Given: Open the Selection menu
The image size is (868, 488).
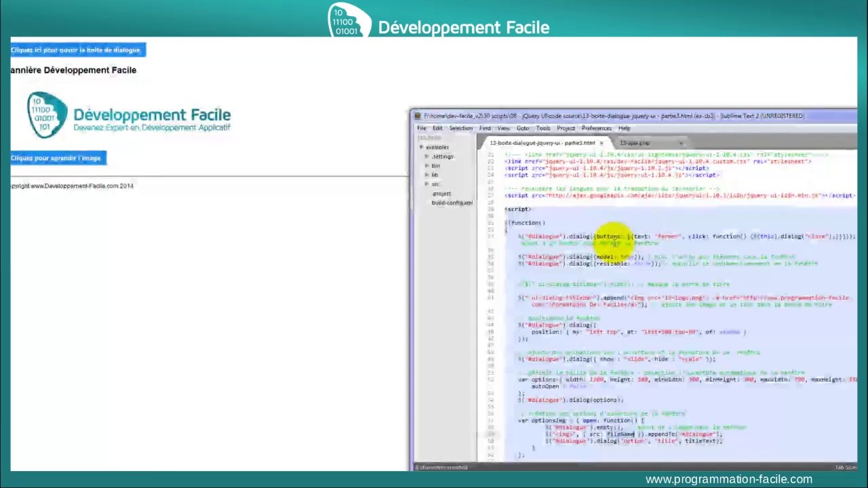Looking at the screenshot, I should coord(460,128).
